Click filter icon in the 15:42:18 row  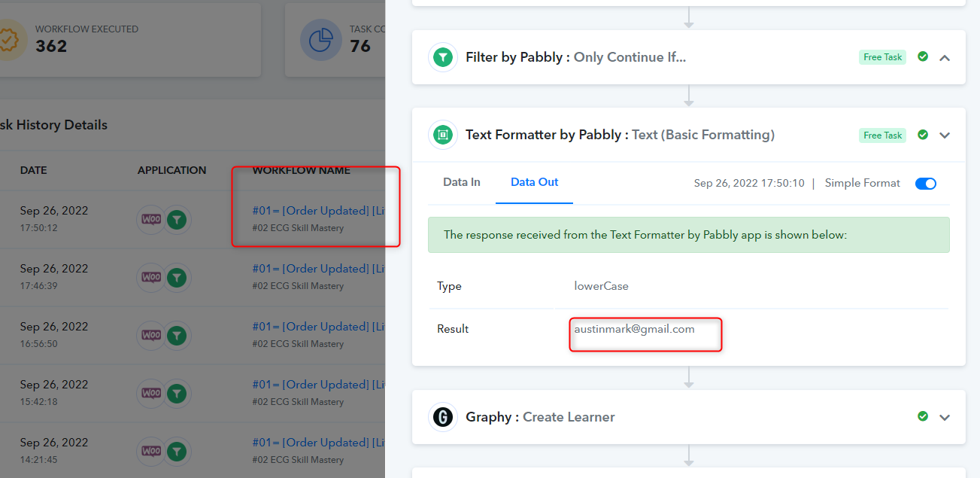[x=177, y=394]
